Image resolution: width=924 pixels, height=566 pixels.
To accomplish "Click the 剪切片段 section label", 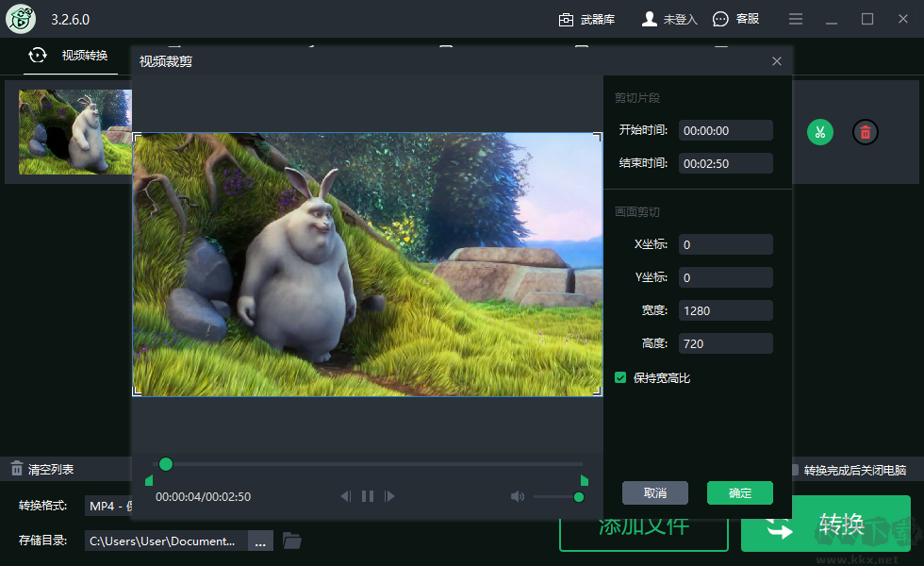I will click(637, 98).
